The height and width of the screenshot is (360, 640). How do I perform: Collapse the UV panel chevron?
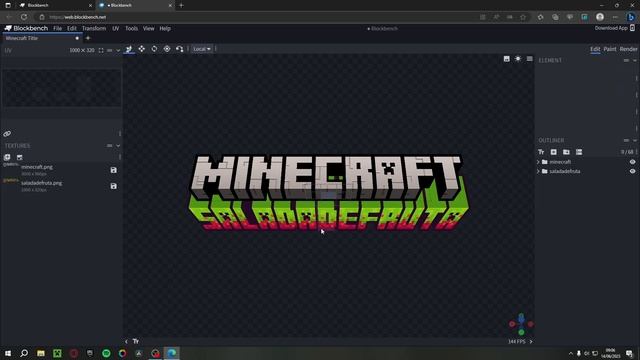pos(118,50)
